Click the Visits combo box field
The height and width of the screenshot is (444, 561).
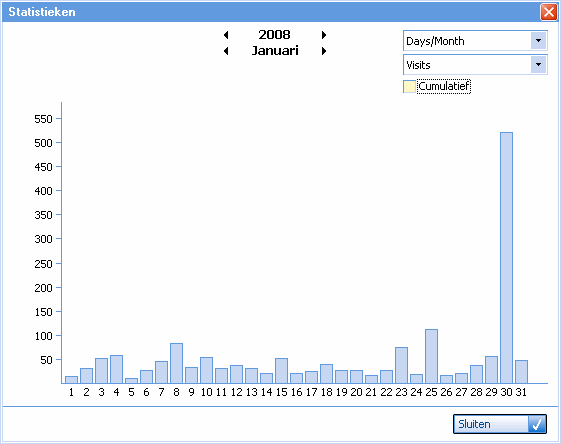tap(475, 65)
